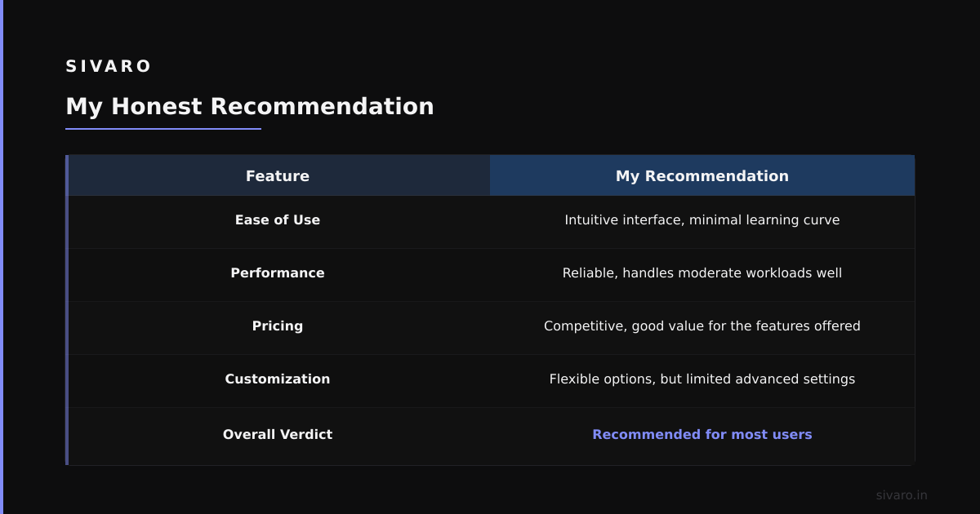Select the Customization row label

click(x=278, y=379)
